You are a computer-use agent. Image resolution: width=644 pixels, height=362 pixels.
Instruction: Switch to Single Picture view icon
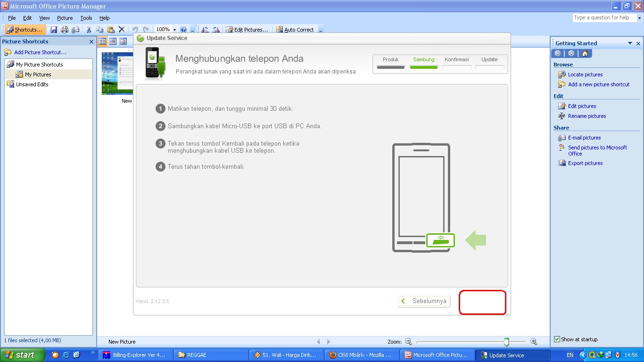click(x=123, y=41)
